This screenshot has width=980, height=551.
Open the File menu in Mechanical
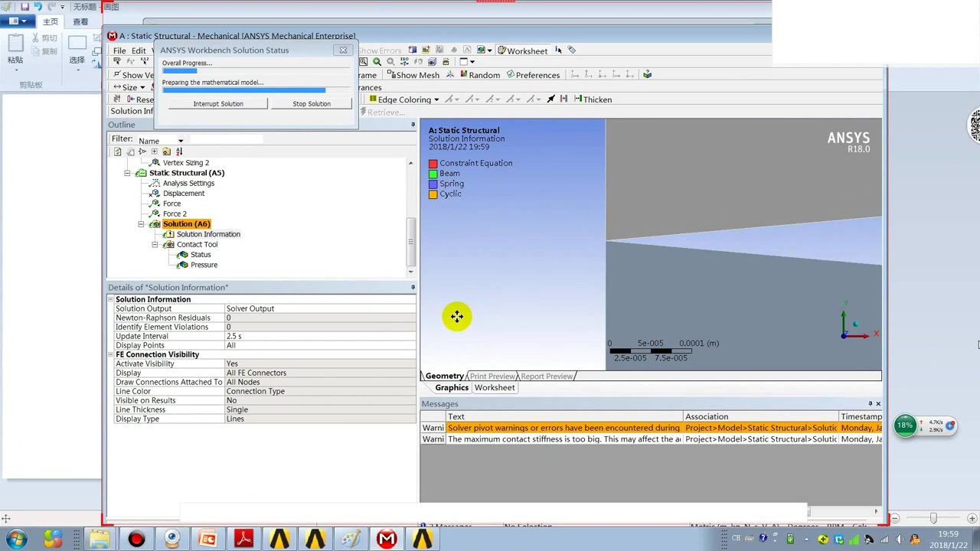point(119,51)
